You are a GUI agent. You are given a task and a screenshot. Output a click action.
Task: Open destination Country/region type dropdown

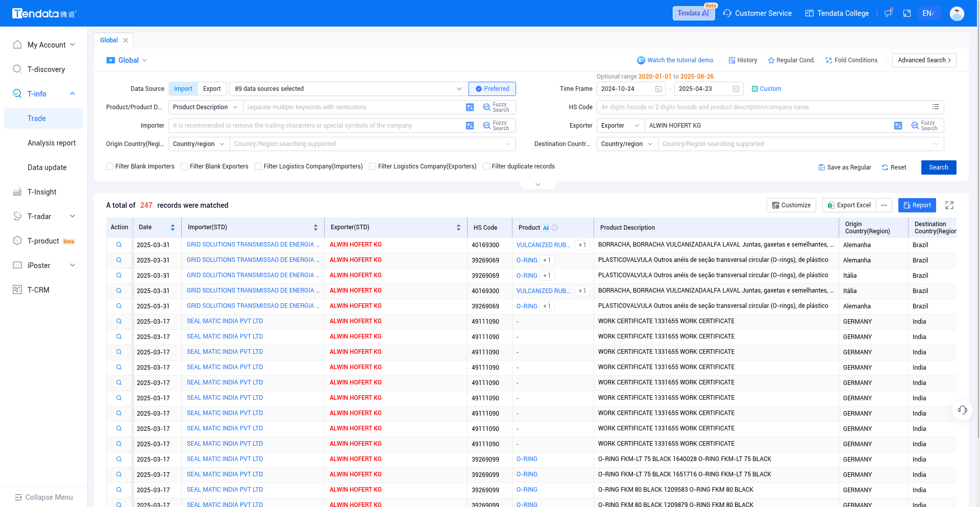coord(627,144)
